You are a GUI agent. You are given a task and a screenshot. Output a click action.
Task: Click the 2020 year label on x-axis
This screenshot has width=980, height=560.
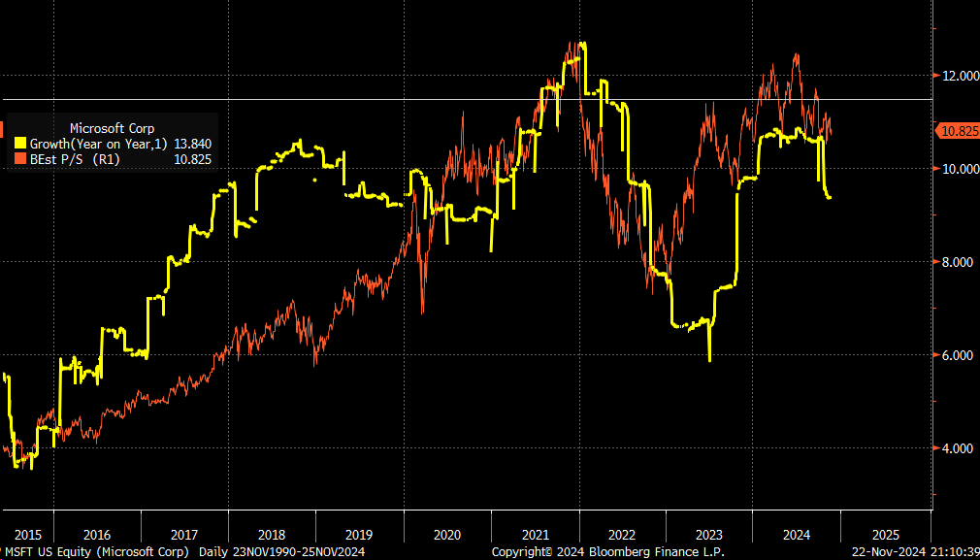(x=447, y=535)
